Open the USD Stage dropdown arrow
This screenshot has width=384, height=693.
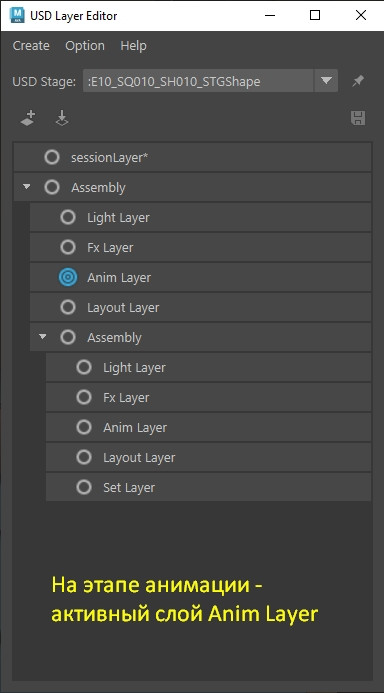tap(326, 81)
